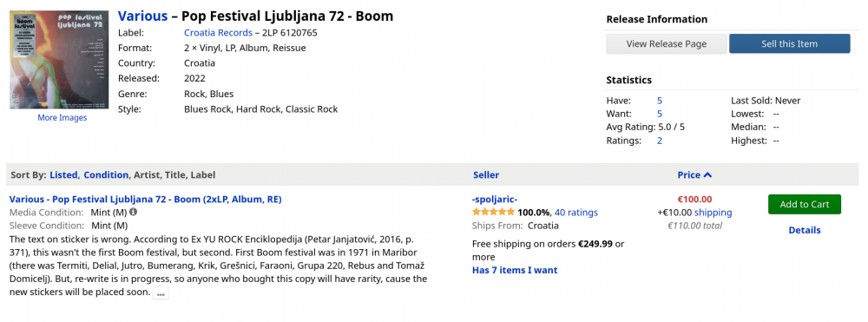Click the Sell this Item button
This screenshot has height=322, width=868.
coord(789,43)
